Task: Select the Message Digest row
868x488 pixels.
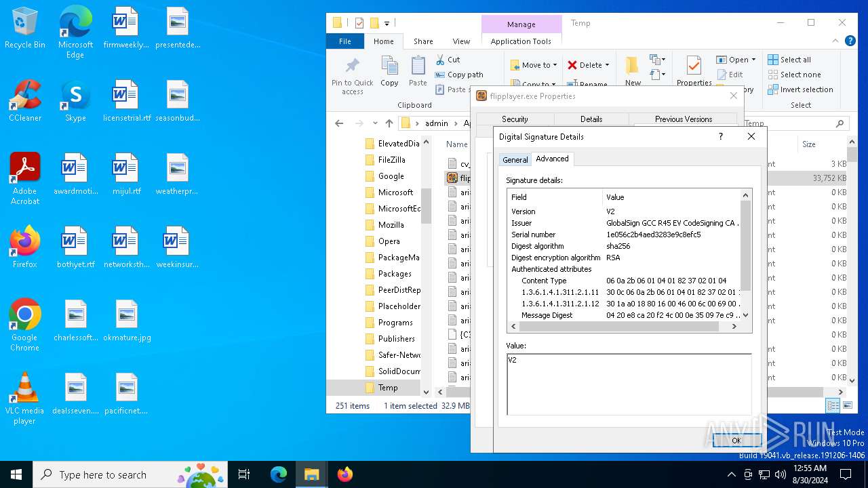Action: click(625, 315)
